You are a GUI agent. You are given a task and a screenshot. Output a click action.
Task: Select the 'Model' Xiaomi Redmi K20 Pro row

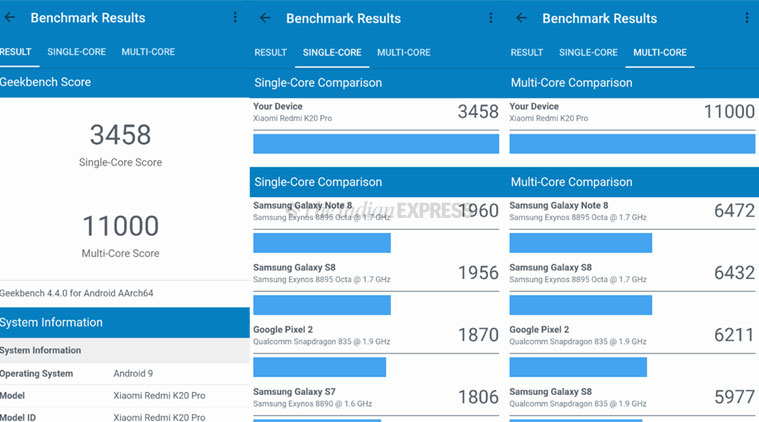[125, 395]
